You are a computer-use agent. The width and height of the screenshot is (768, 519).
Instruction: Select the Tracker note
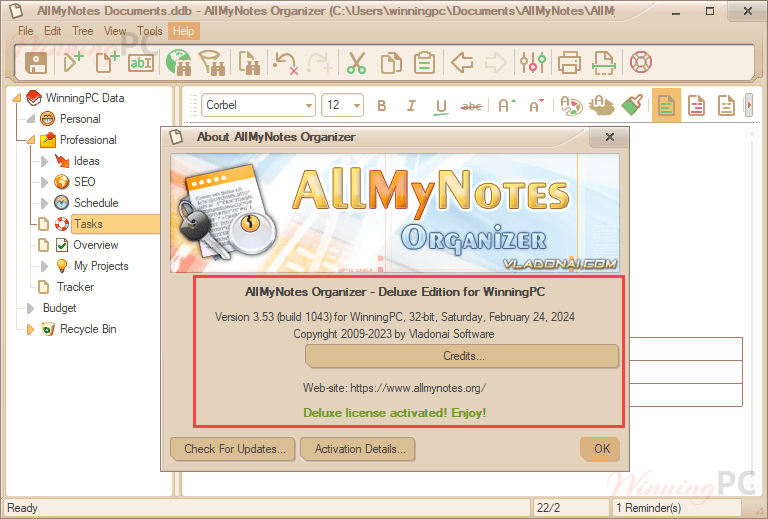[x=75, y=287]
